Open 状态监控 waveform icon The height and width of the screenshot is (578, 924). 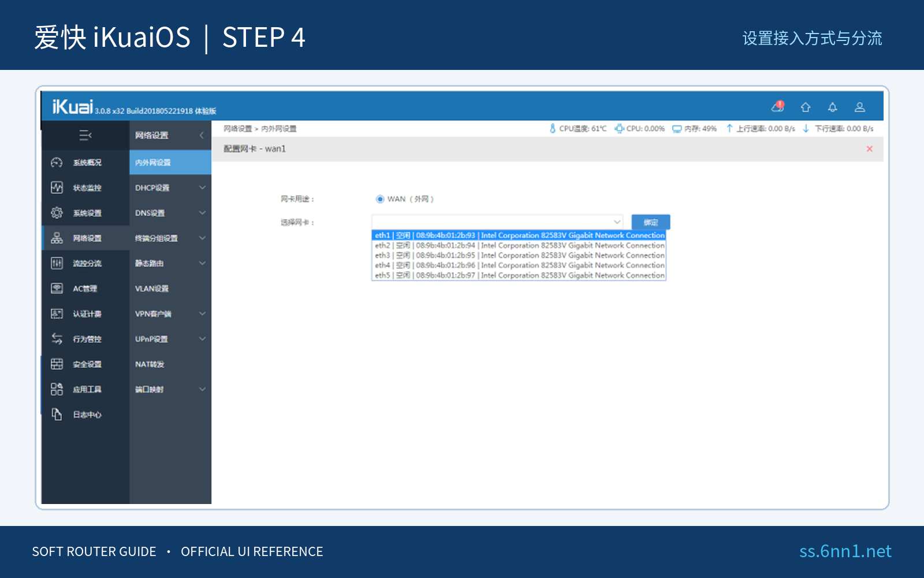(57, 187)
